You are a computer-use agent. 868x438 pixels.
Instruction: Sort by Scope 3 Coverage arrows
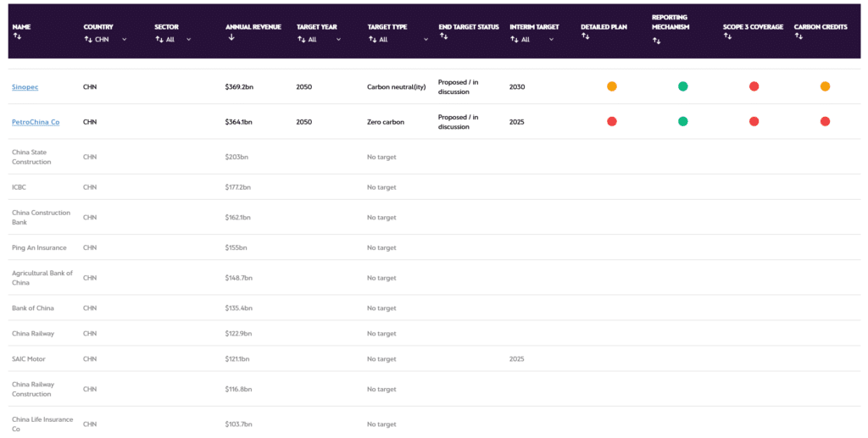[727, 36]
